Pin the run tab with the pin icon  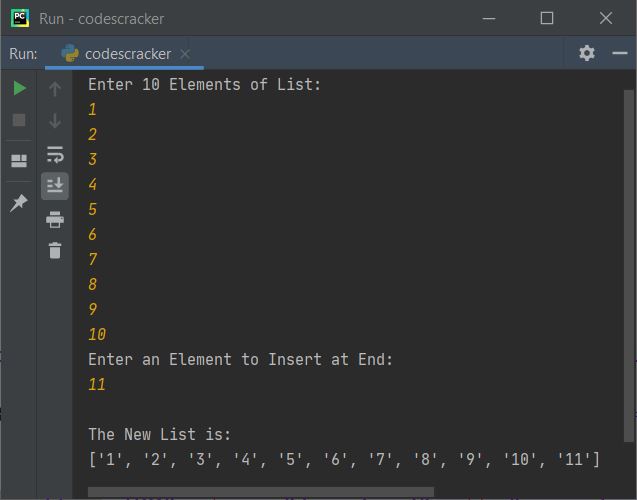point(19,203)
